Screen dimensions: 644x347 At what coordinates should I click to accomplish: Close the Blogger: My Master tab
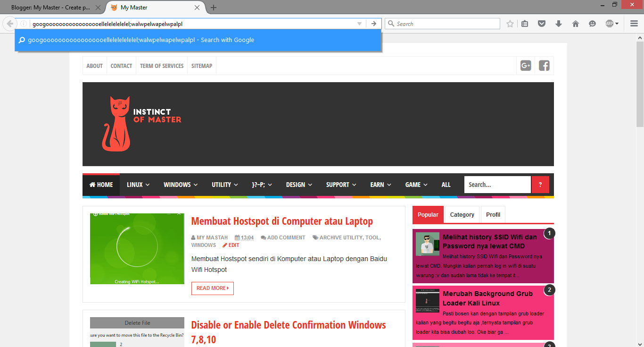[98, 8]
